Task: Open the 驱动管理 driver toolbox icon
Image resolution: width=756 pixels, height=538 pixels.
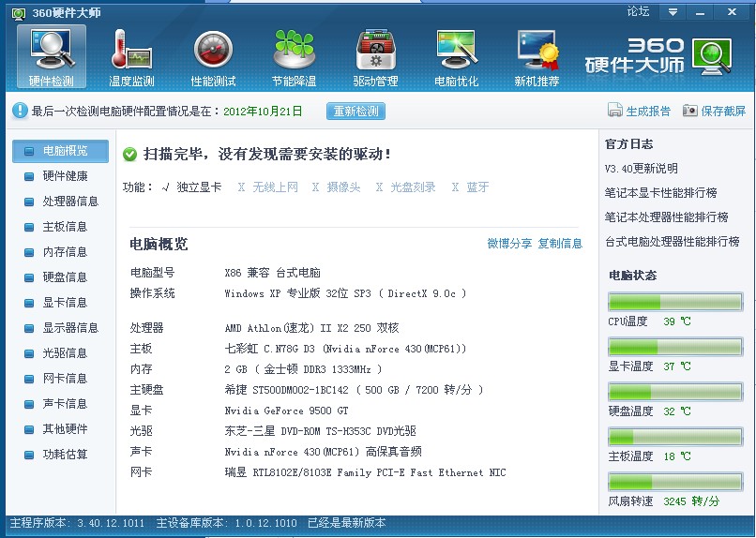Action: click(x=375, y=56)
